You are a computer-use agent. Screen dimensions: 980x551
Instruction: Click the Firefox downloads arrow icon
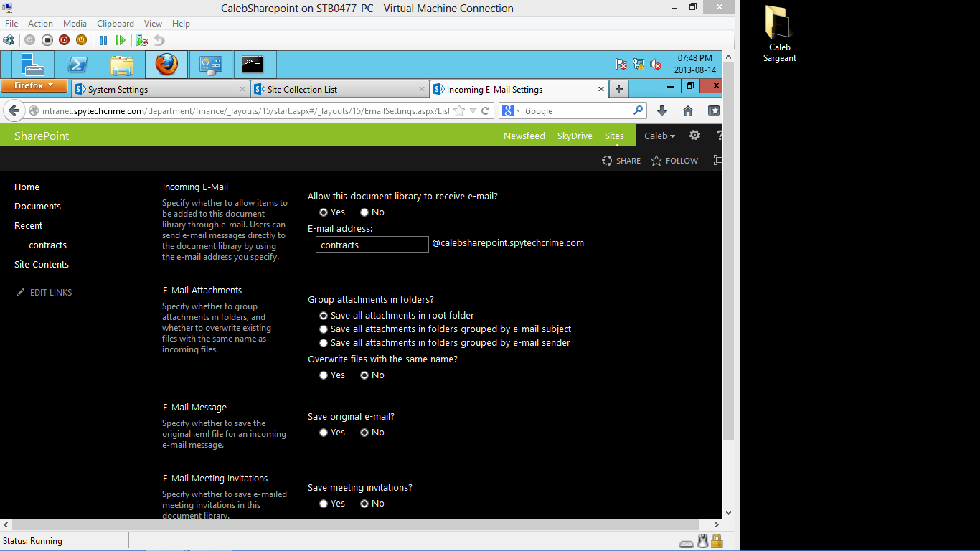point(662,110)
